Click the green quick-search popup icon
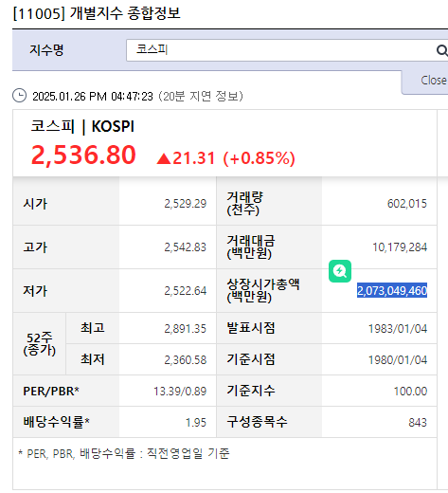This screenshot has height=493, width=448. pos(340,271)
